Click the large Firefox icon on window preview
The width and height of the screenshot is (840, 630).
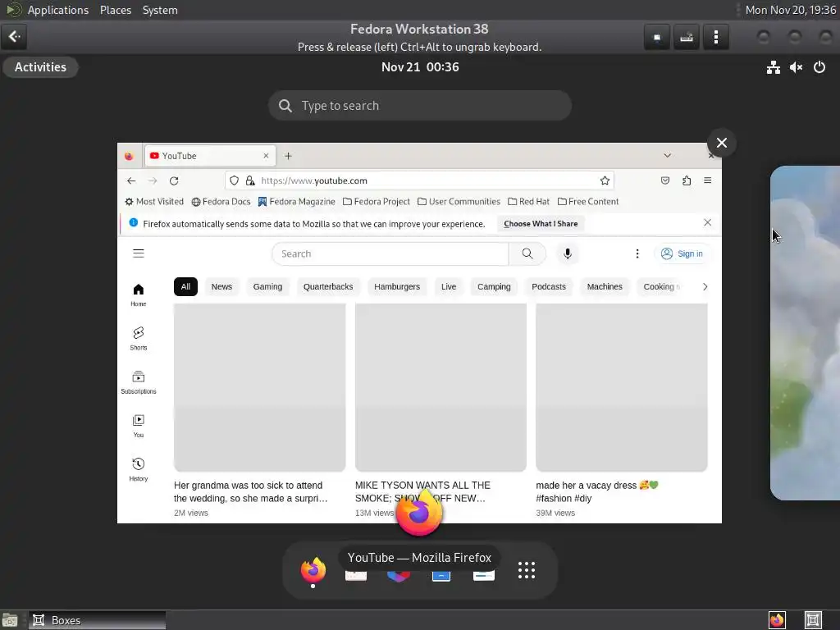419,512
